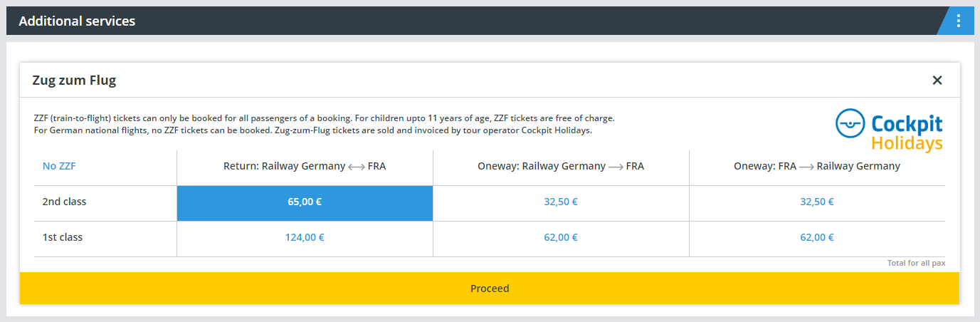
Task: Select the No ZZF option
Action: (x=59, y=166)
